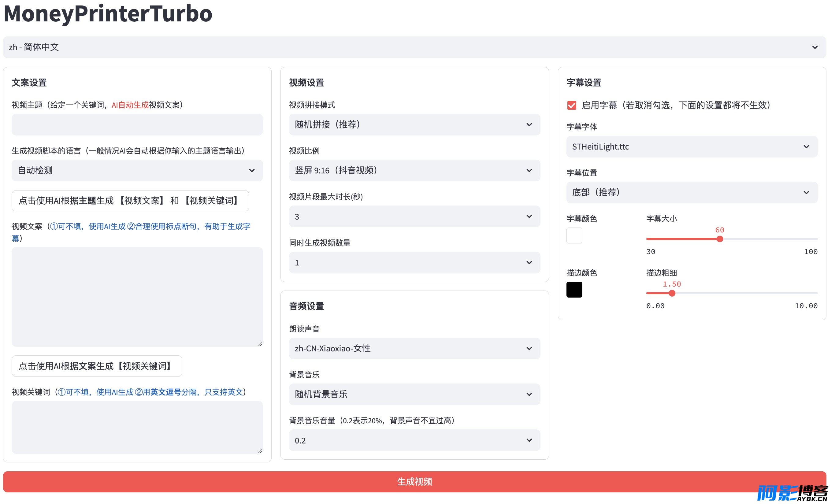Open the white 字幕颜色 color swatch

(x=574, y=235)
